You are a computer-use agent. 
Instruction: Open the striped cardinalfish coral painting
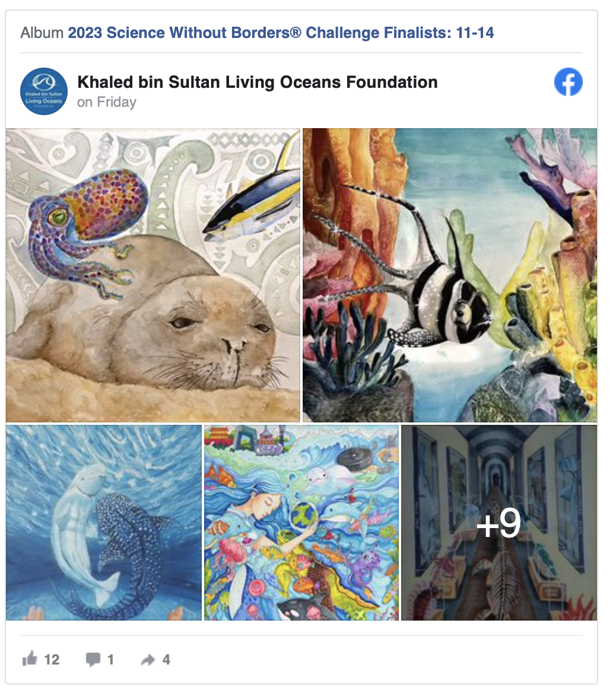[x=450, y=275]
